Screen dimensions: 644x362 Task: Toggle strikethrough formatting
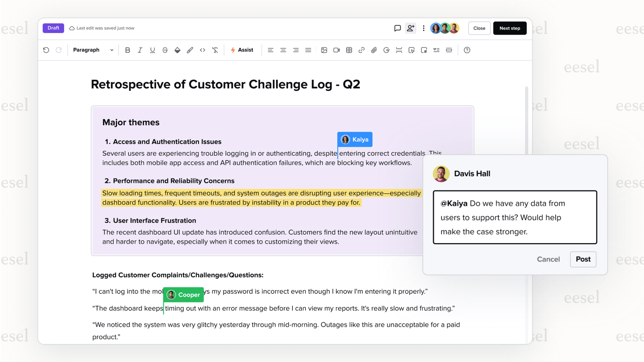pos(165,50)
